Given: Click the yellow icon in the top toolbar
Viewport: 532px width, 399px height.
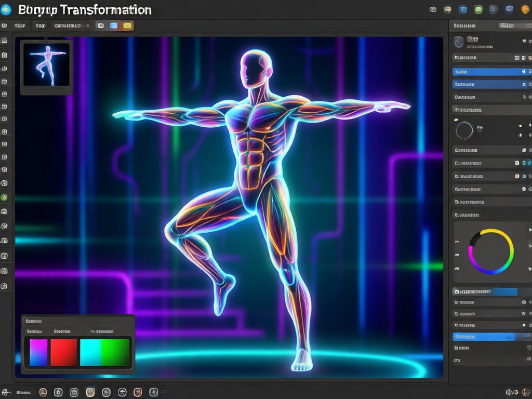Looking at the screenshot, I should [127, 26].
